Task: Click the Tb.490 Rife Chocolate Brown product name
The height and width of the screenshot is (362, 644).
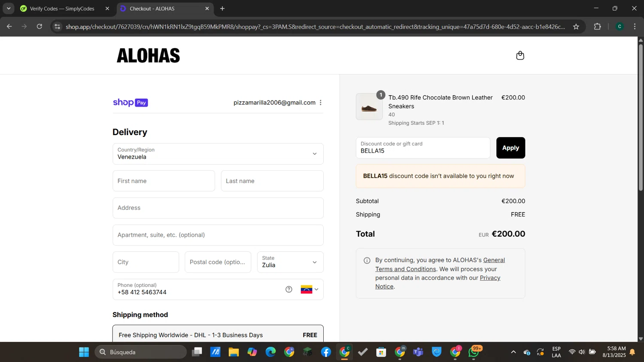Action: [x=440, y=102]
